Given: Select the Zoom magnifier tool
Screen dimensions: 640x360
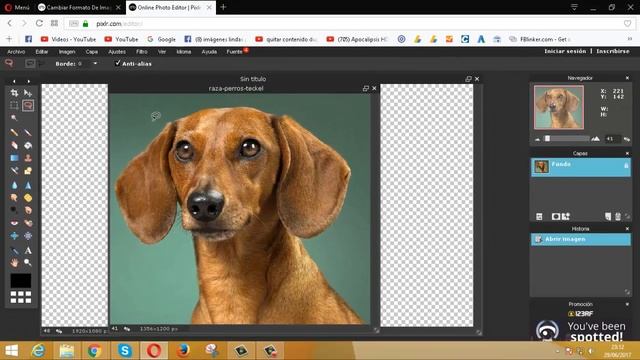Looking at the screenshot, I should (28, 263).
